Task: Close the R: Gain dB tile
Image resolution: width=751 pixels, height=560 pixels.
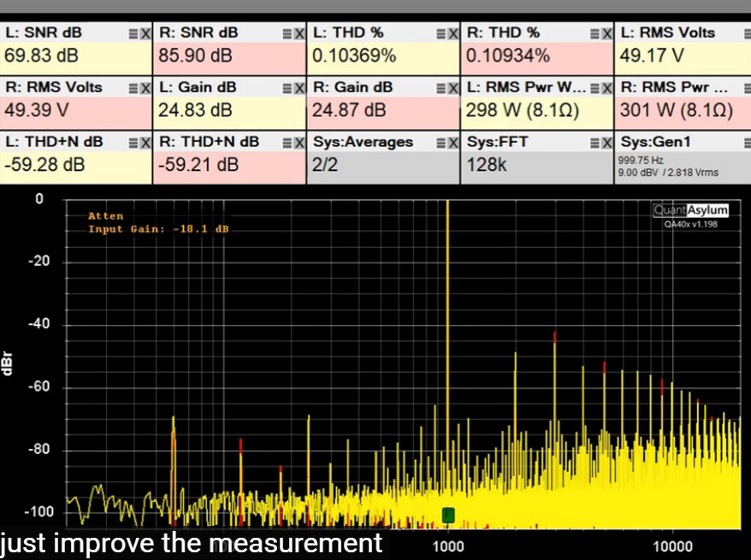Action: (x=452, y=88)
